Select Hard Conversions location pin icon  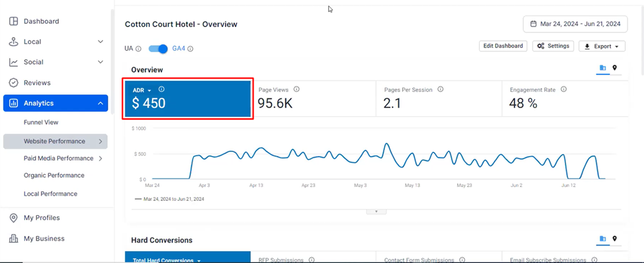click(614, 239)
